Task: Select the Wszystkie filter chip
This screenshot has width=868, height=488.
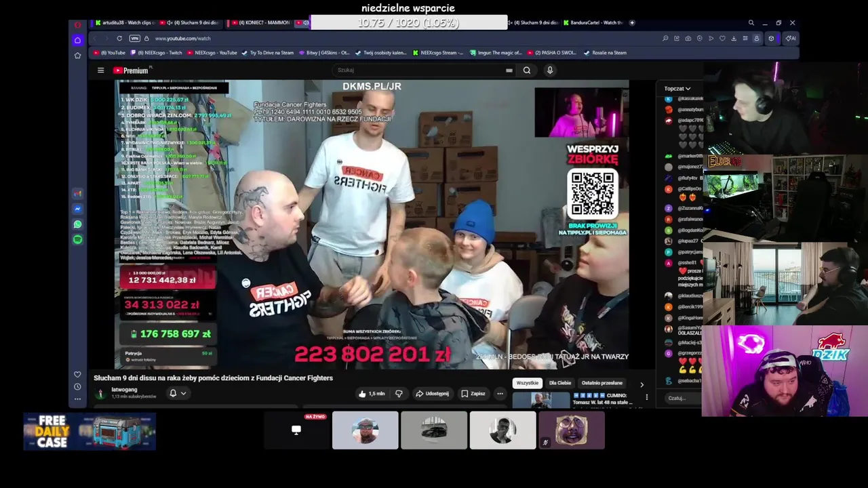Action: pos(527,383)
